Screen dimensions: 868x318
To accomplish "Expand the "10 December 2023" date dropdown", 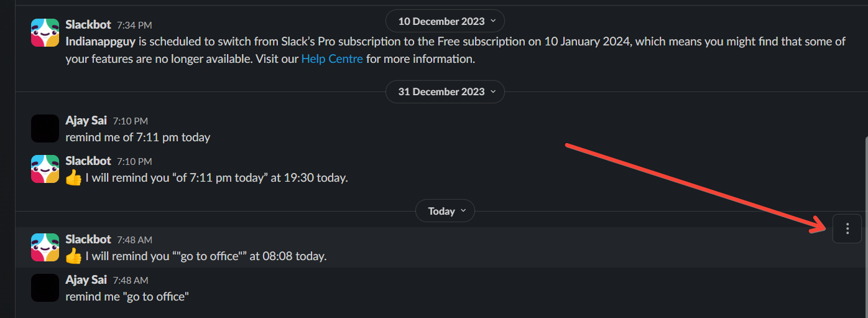I will pyautogui.click(x=445, y=21).
